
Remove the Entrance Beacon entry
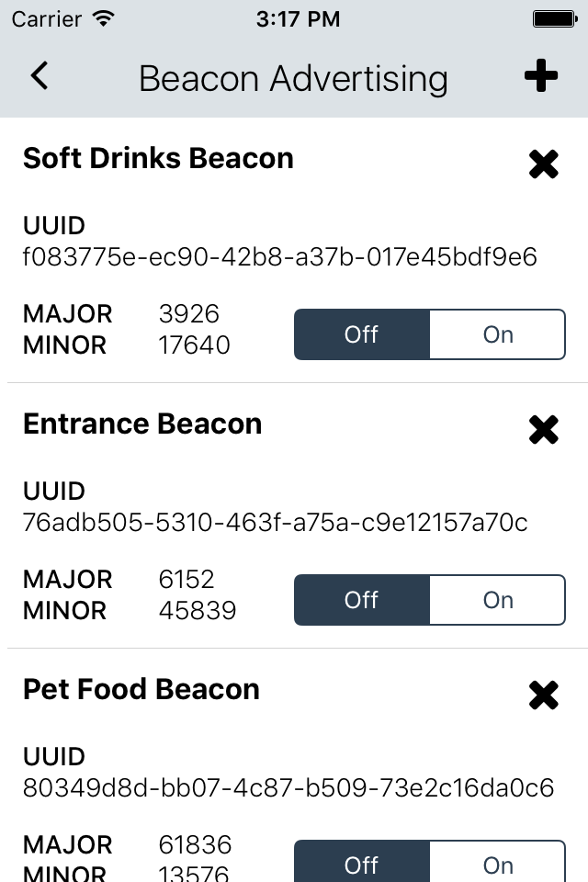(x=544, y=430)
